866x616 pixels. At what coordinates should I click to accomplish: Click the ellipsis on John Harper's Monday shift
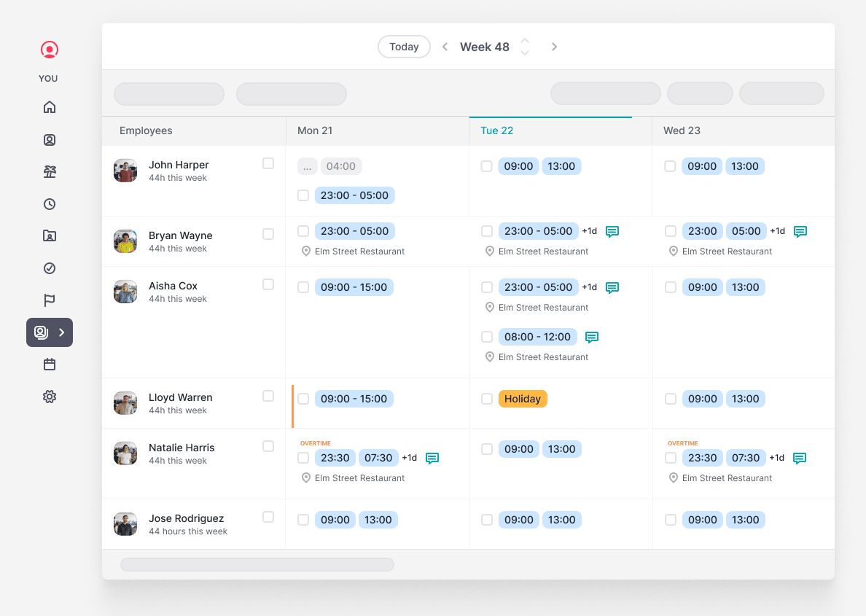click(x=307, y=165)
